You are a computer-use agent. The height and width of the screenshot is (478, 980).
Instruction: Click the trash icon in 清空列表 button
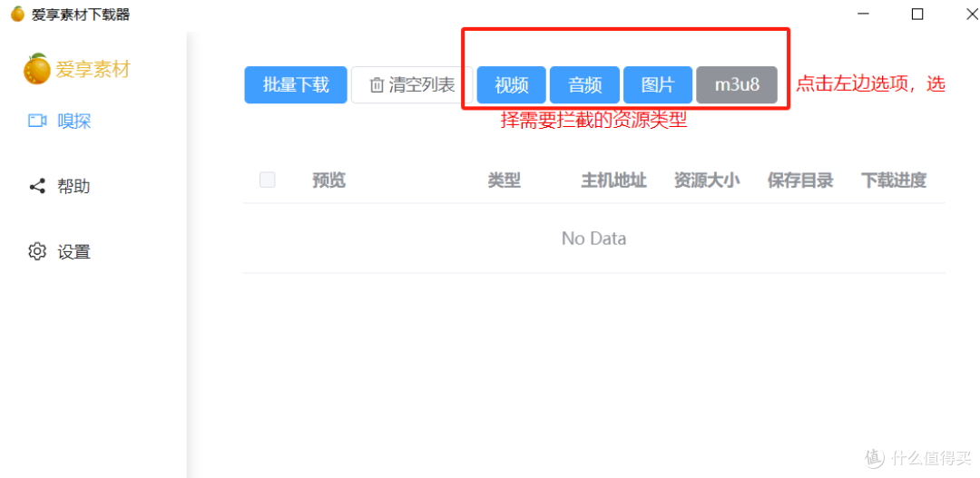pos(377,85)
